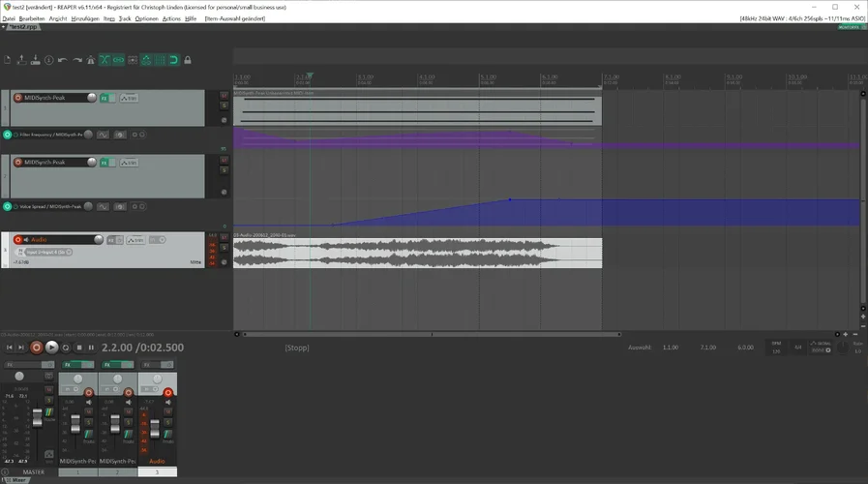This screenshot has height=484, width=868.
Task: Toggle transport repeat loop button
Action: click(x=66, y=348)
